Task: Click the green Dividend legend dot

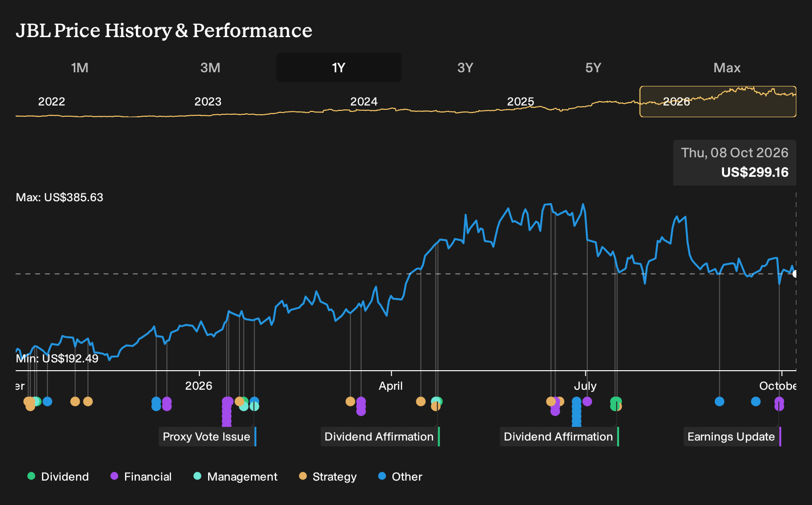Action: pyautogui.click(x=31, y=476)
